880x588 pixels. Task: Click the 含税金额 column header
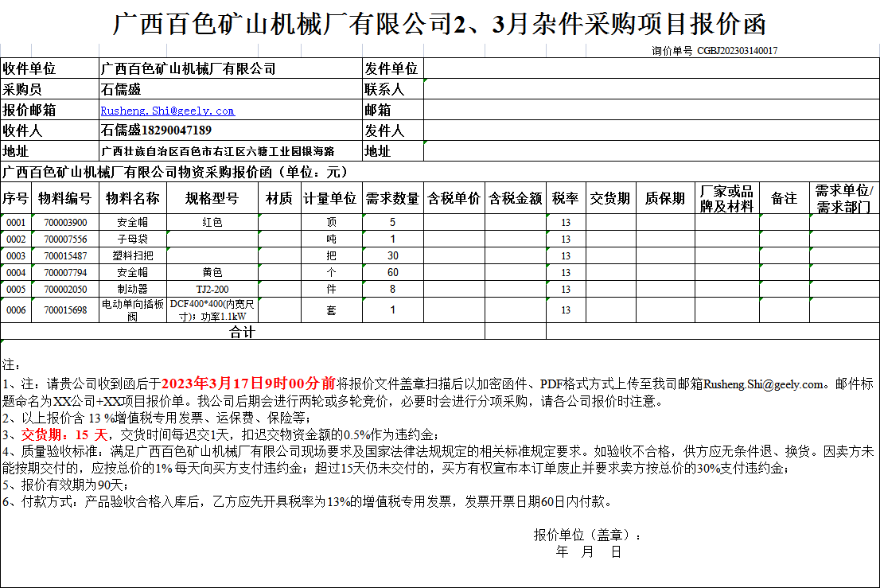(516, 198)
